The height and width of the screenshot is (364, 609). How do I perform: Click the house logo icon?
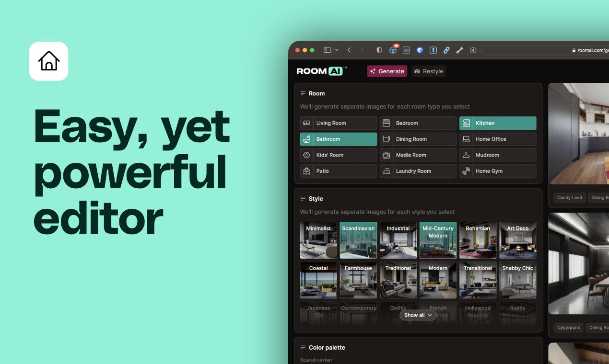tap(48, 61)
